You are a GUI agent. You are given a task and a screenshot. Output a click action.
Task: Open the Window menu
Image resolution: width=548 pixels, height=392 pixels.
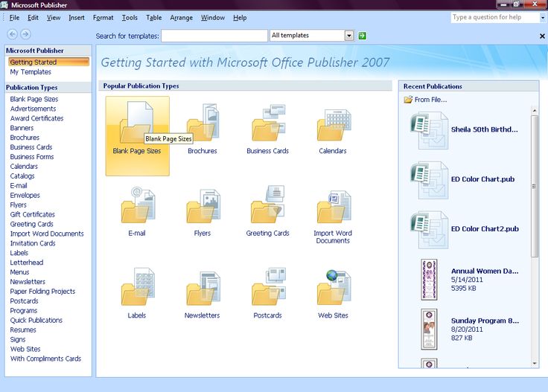click(213, 17)
